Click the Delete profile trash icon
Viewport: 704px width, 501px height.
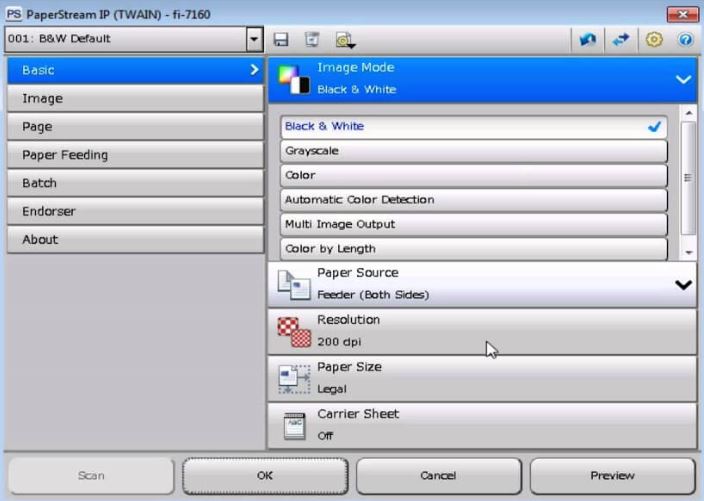click(312, 39)
